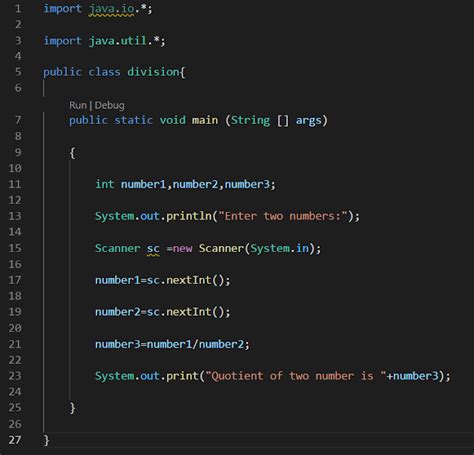Click nextInt on the number1 assignment line
This screenshot has height=455, width=474.
(x=189, y=280)
